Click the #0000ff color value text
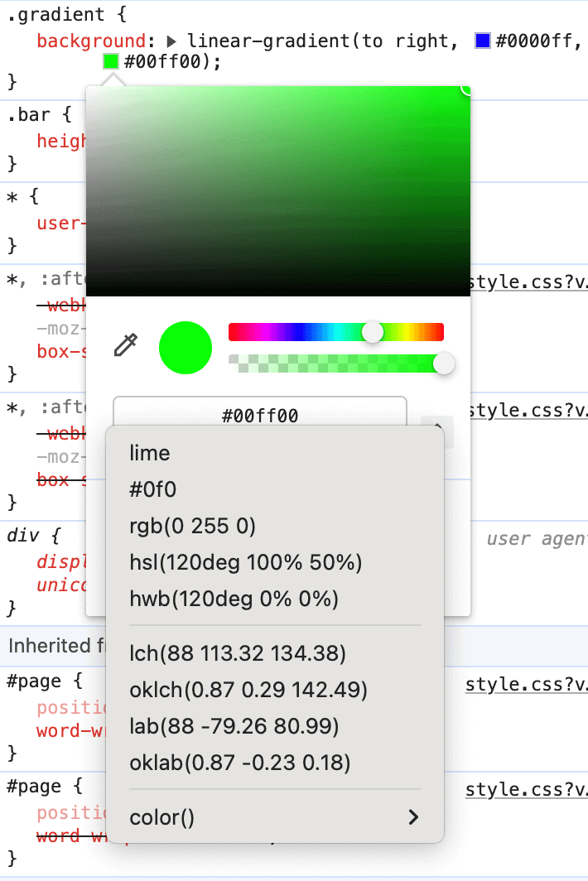 pos(534,41)
